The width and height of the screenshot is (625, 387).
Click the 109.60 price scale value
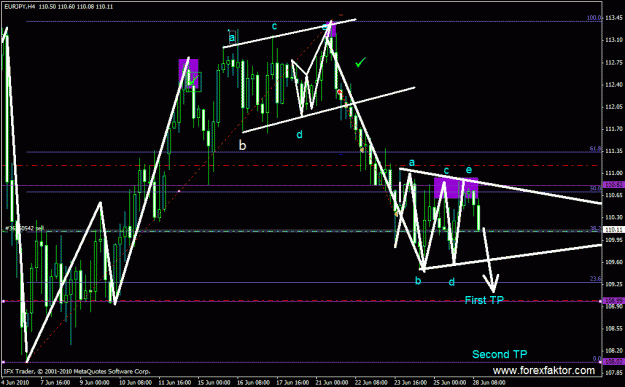[614, 262]
